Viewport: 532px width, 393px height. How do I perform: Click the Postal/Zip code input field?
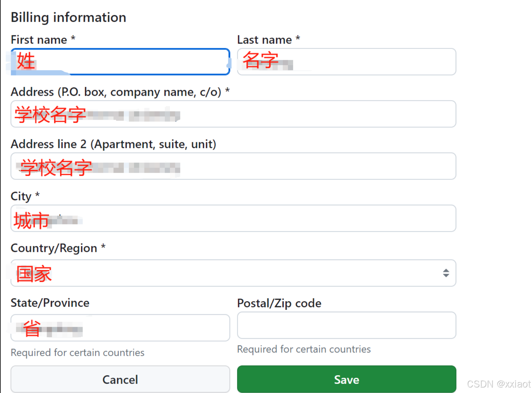[x=346, y=325]
